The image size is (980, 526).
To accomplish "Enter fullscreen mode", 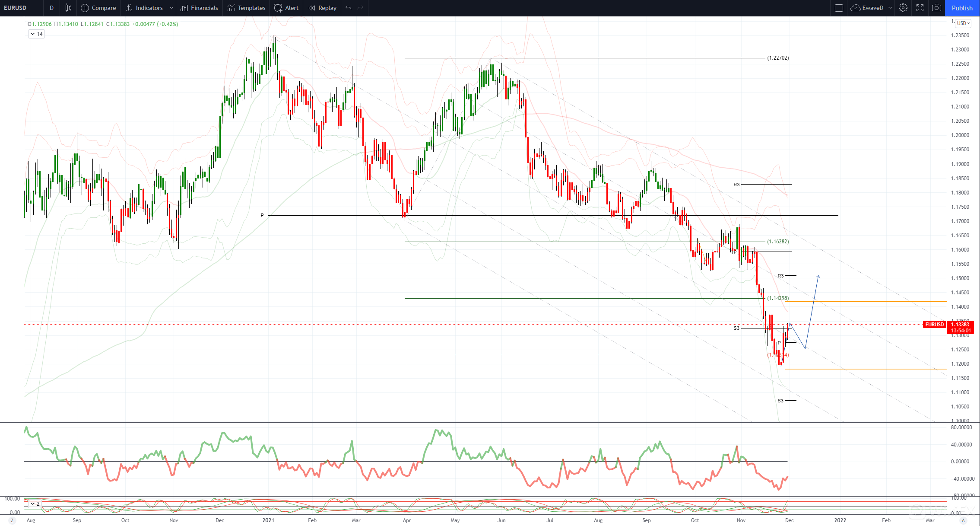I will 920,8.
